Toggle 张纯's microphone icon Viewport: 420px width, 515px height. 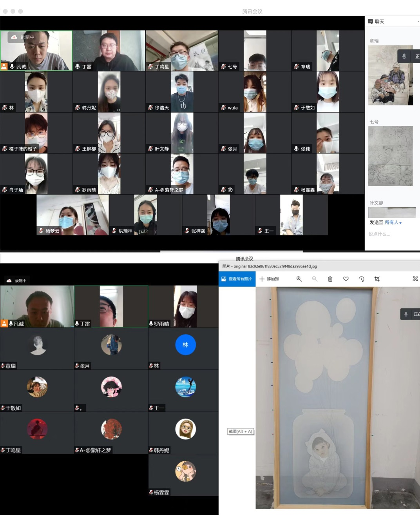[296, 149]
